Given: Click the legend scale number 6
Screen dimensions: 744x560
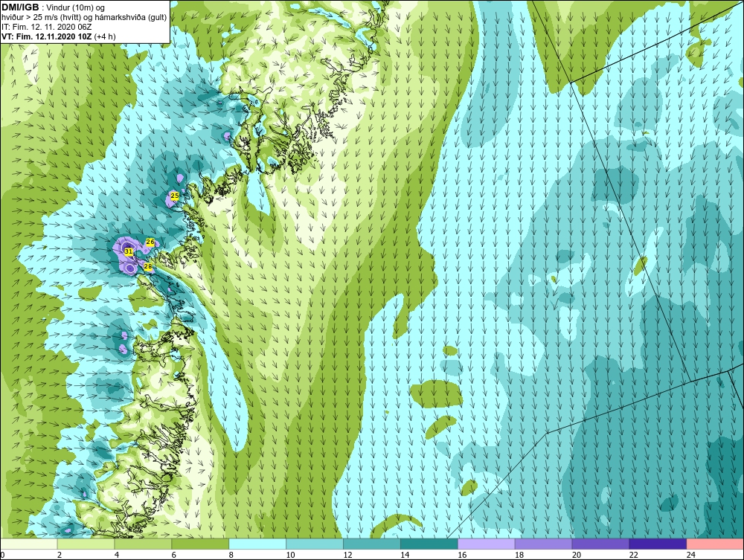Looking at the screenshot, I should point(173,555).
